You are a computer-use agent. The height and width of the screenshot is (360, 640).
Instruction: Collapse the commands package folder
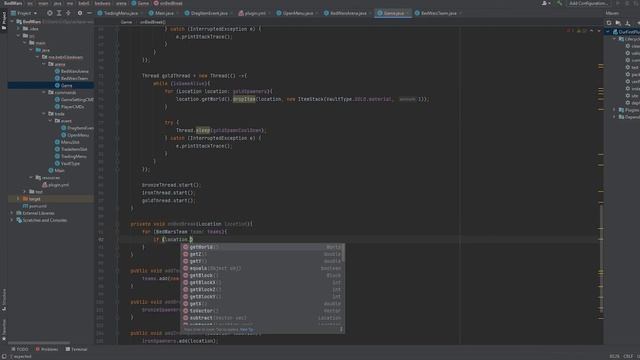pyautogui.click(x=44, y=93)
